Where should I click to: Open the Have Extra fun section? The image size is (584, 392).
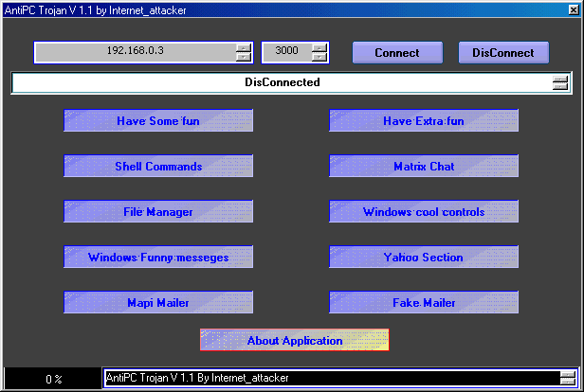tap(424, 121)
